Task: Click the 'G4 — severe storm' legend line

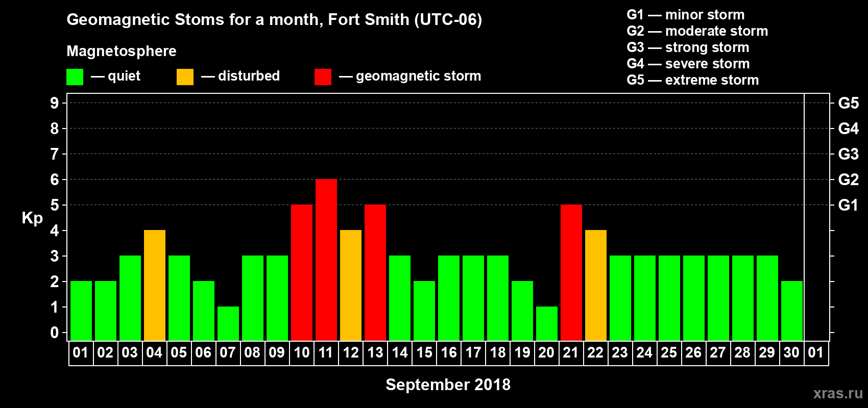Action: click(688, 64)
